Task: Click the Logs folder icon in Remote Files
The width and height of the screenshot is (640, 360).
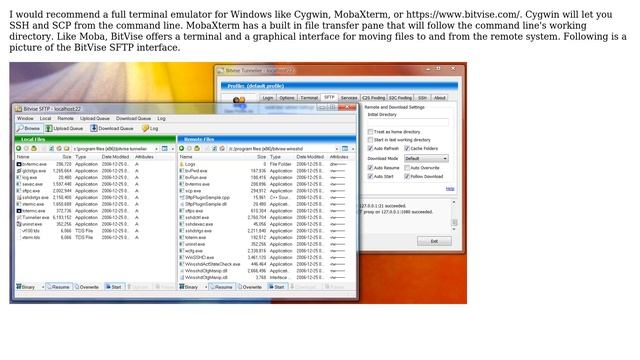Action: 182,164
